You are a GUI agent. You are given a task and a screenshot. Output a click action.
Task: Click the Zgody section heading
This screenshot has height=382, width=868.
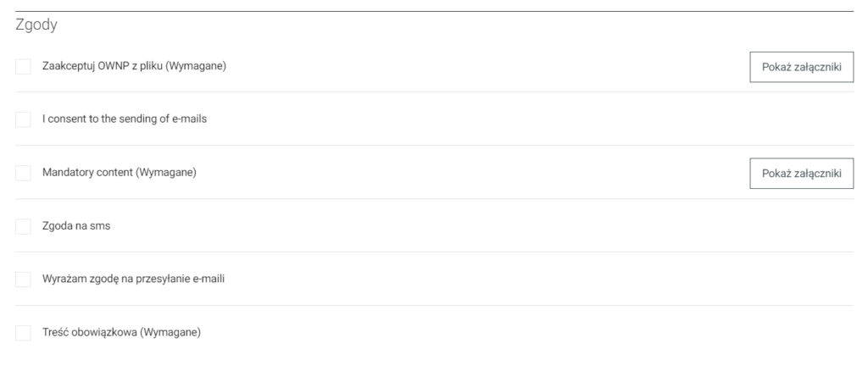pos(36,26)
